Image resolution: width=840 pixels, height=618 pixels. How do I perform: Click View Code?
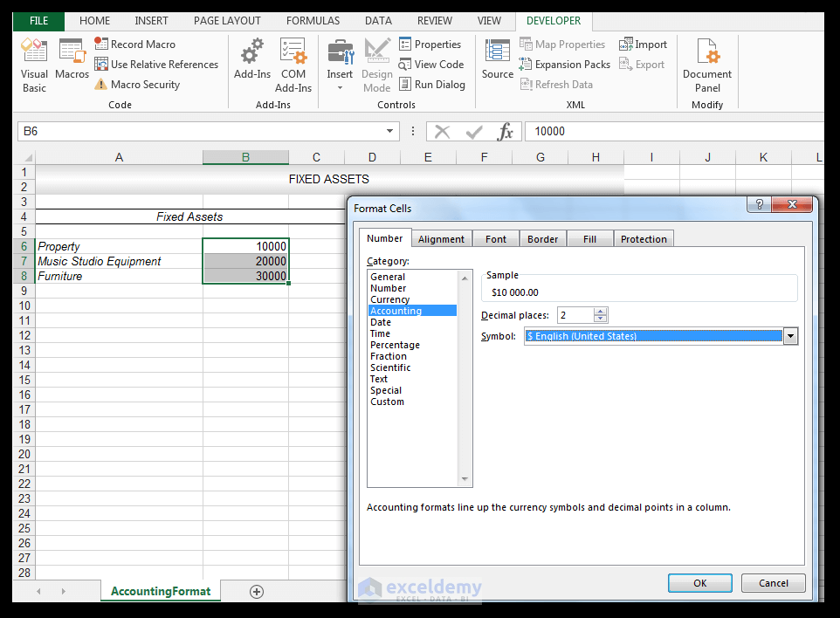point(431,65)
